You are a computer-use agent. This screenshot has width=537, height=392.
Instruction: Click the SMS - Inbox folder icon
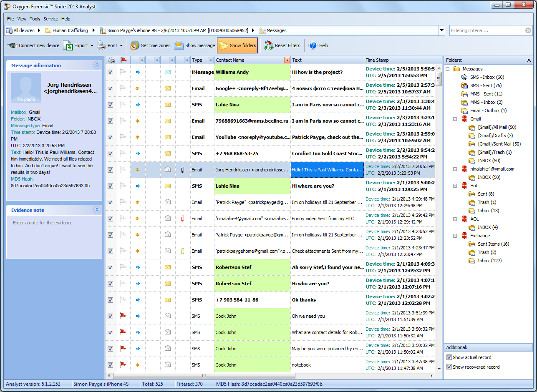tap(464, 77)
